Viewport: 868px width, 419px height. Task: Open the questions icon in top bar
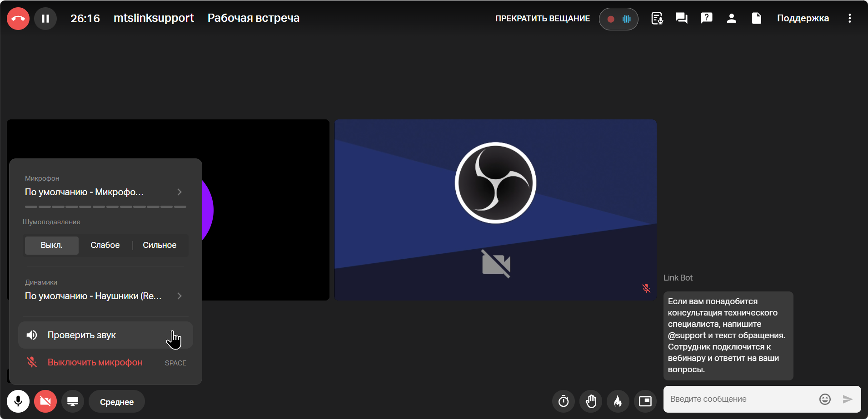click(x=706, y=18)
